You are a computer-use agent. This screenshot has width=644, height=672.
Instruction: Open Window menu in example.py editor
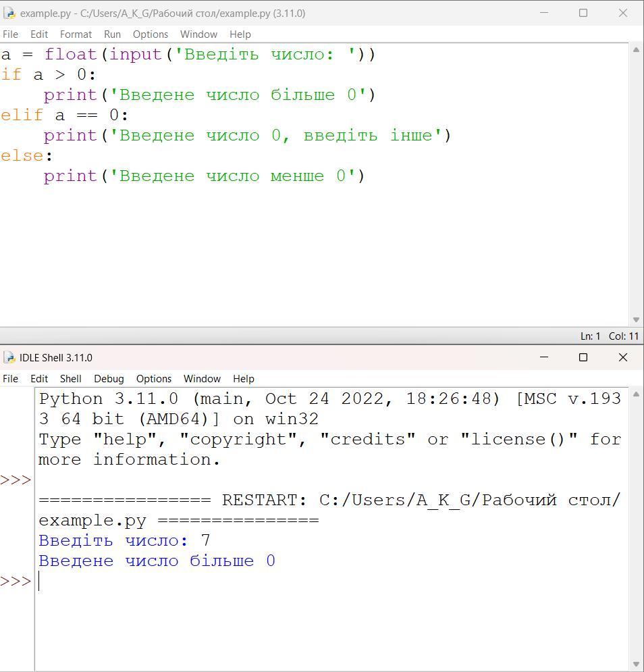[x=199, y=34]
